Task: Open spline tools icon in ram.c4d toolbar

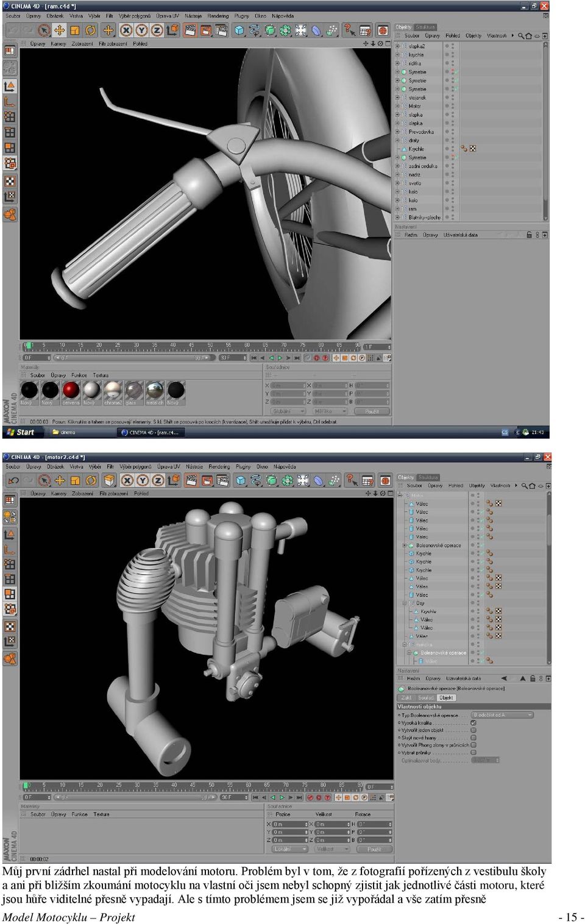Action: tap(255, 30)
